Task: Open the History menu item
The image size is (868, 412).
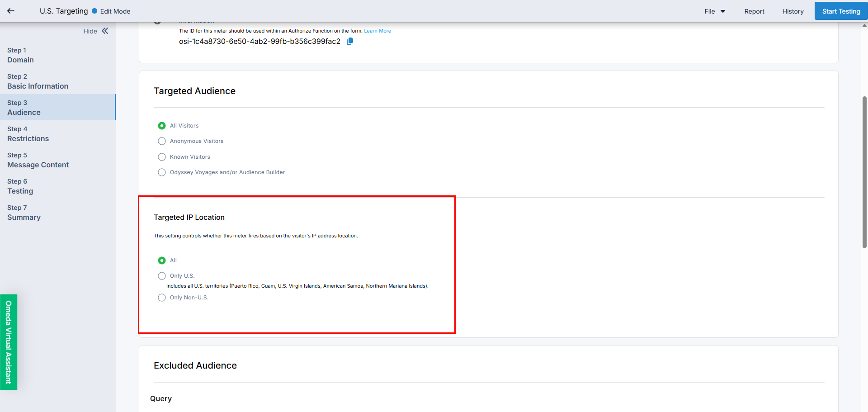Action: [793, 11]
